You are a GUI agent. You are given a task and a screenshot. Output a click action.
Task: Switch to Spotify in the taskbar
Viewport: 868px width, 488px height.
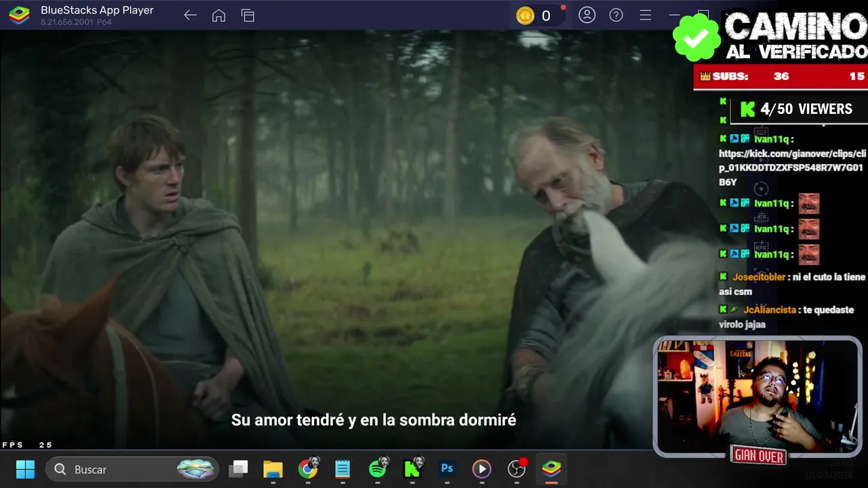pyautogui.click(x=378, y=469)
